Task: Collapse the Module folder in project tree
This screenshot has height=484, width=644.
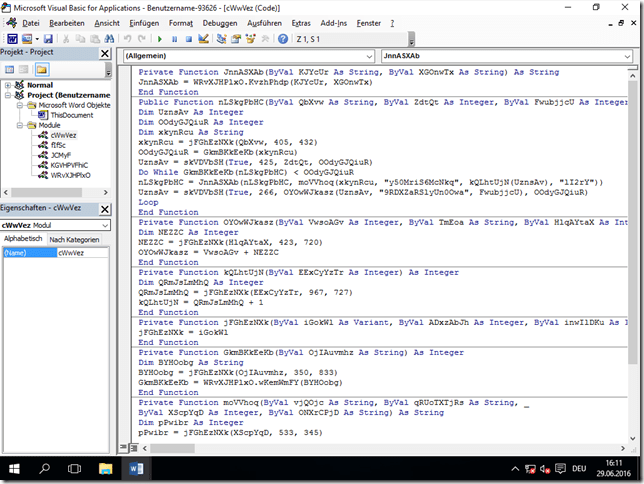Action: [19, 125]
